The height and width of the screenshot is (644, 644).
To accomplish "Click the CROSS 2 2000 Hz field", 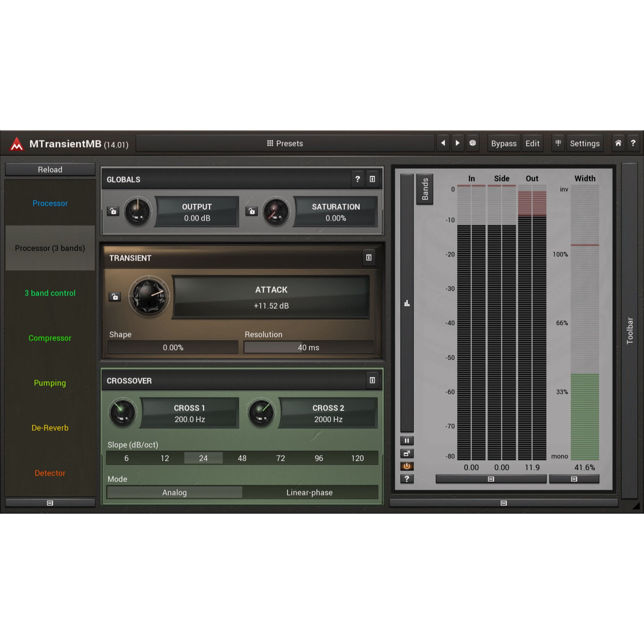I will (328, 413).
